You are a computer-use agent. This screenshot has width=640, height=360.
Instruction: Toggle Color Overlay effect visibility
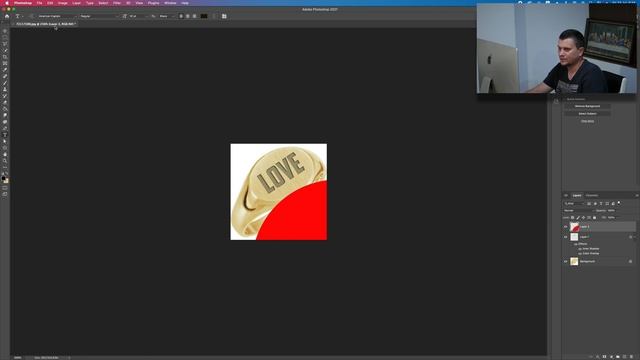pyautogui.click(x=580, y=253)
